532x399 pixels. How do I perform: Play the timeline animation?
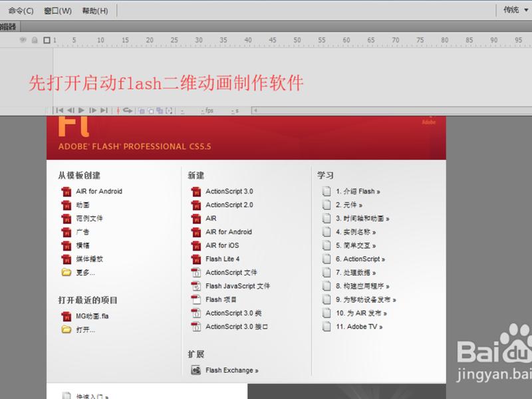(81, 110)
